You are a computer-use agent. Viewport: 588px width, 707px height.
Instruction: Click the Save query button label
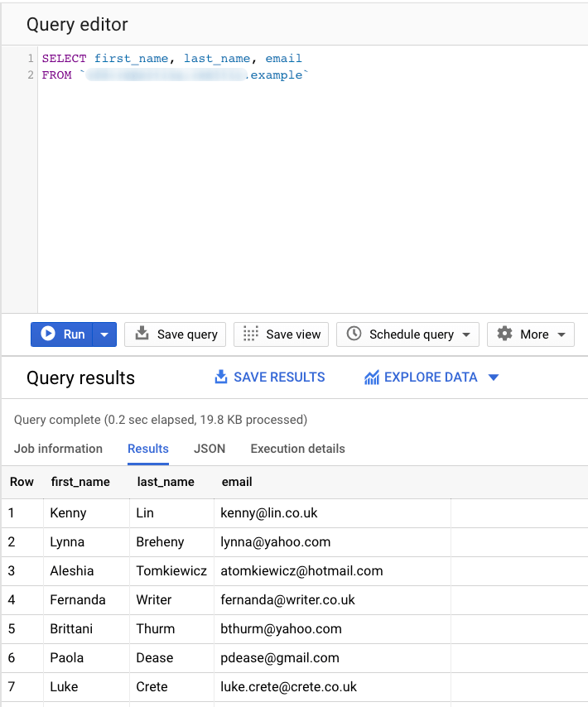point(187,334)
